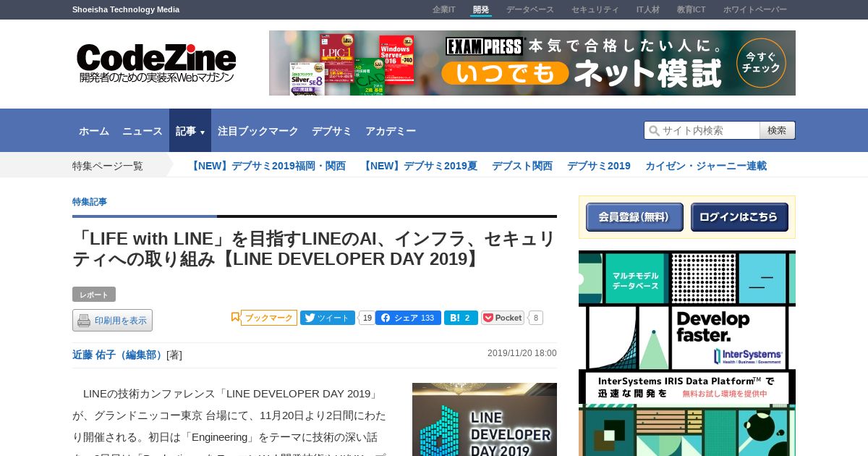This screenshot has width=868, height=456.
Task: Open LINE DEVELOPER DAY 2019 article photo
Action: tap(485, 420)
